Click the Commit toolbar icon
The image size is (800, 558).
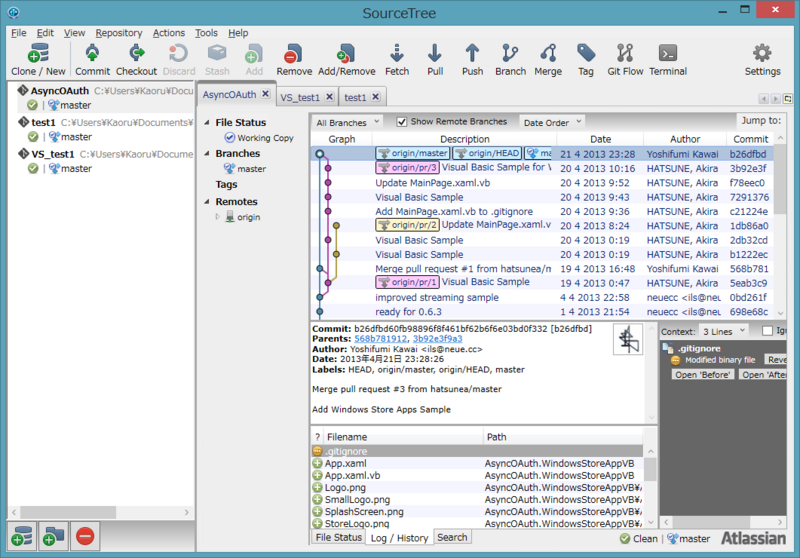(x=92, y=60)
